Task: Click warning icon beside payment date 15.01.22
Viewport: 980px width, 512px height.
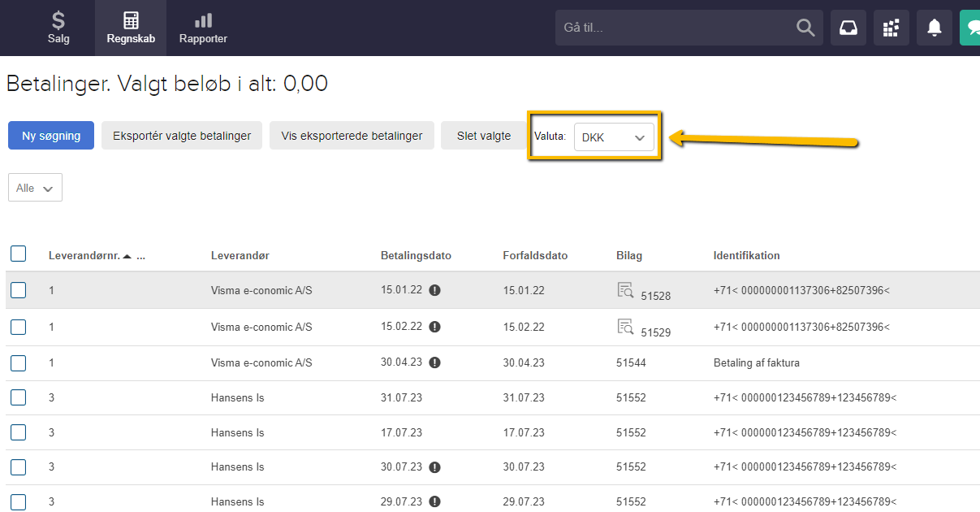Action: point(435,290)
